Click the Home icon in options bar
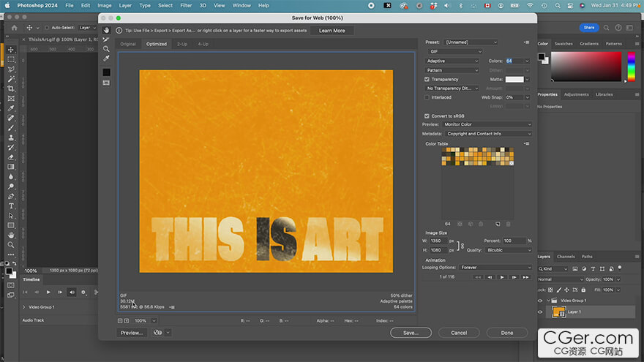 click(x=15, y=28)
